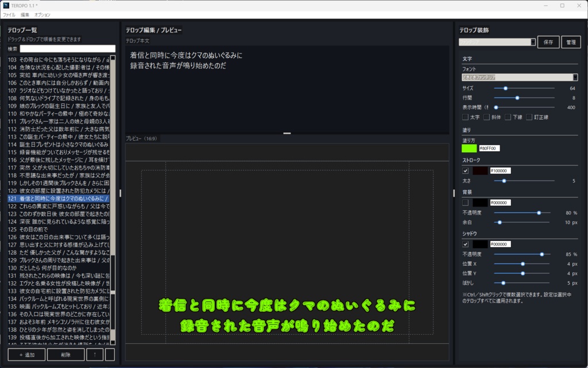The height and width of the screenshot is (368, 588).
Task: Click the shadow 位置 X slider
Action: [522, 264]
